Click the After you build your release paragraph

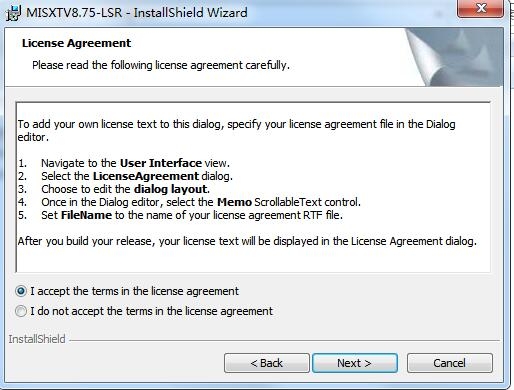247,241
